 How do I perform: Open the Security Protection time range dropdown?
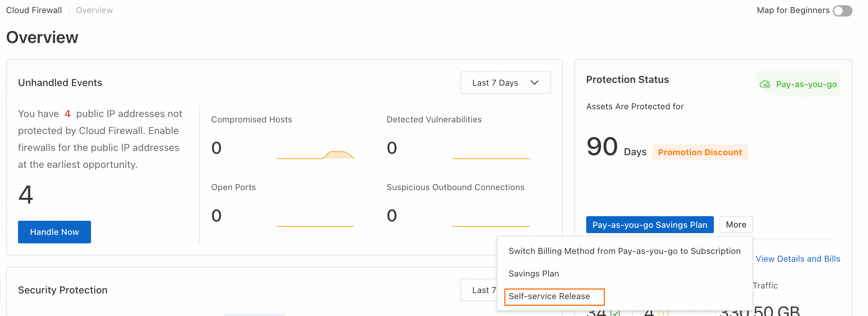479,290
